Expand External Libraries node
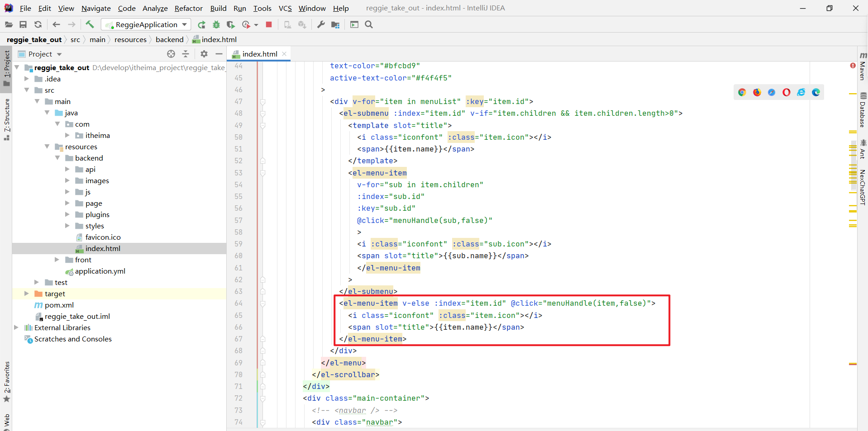Viewport: 868px width, 431px height. coord(16,327)
